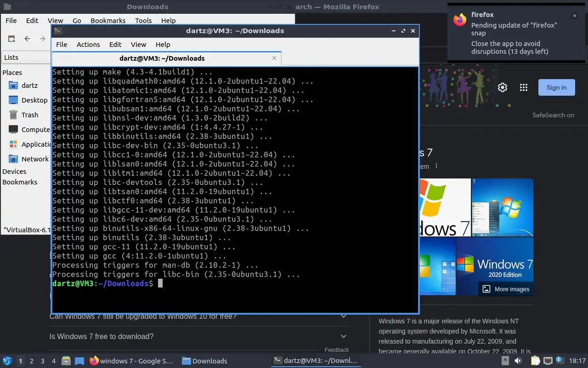
Task: Open the Windows 7 logo thumbnail
Action: [x=445, y=207]
